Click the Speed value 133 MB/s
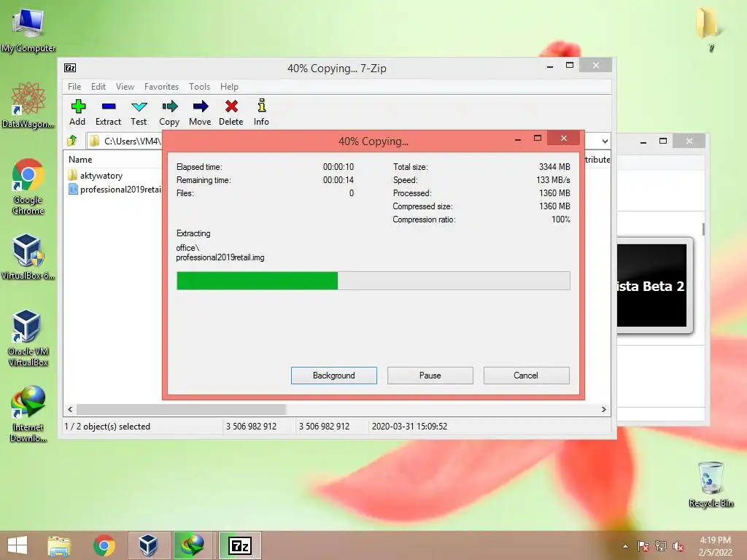This screenshot has width=747, height=560. click(x=553, y=180)
